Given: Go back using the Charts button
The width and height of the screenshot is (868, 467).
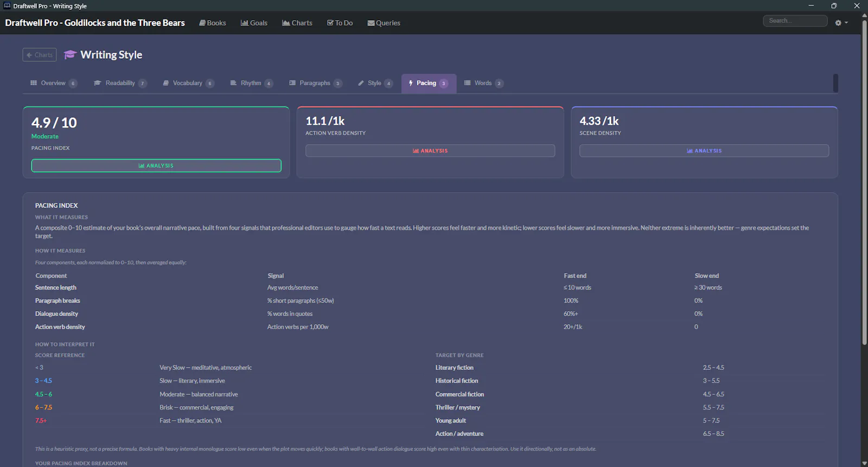Looking at the screenshot, I should pyautogui.click(x=40, y=55).
